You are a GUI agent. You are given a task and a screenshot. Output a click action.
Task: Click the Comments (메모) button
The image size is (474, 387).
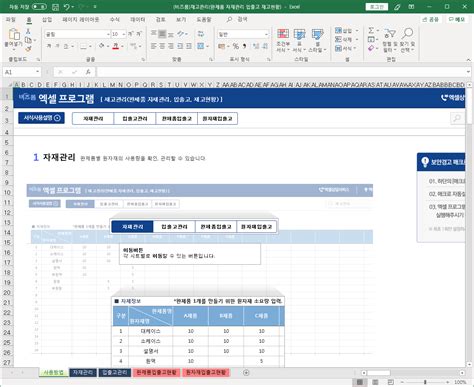tap(456, 20)
